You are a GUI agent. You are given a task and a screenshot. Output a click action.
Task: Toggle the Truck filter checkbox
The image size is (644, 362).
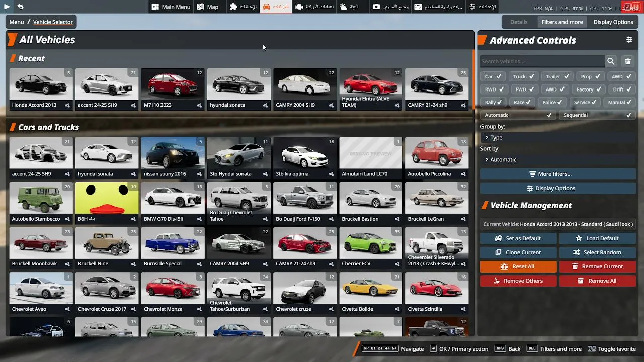(x=523, y=76)
